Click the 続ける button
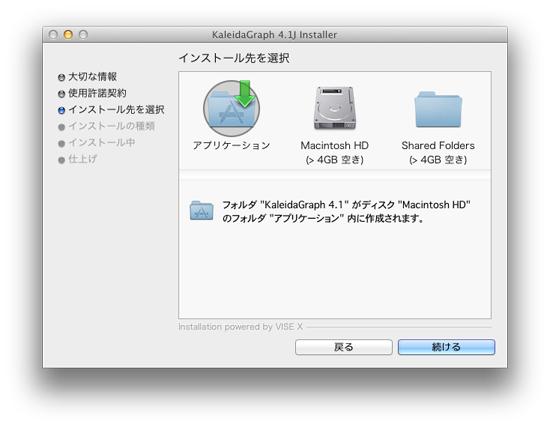 [446, 347]
